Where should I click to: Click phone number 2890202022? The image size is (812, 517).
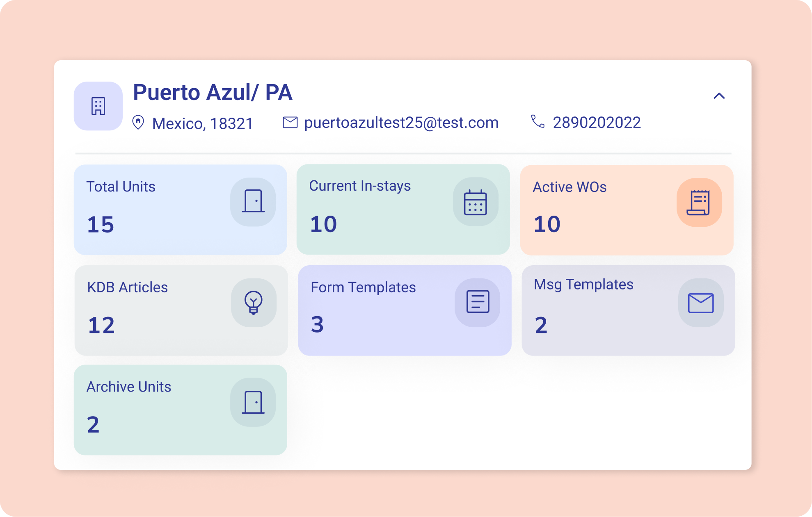click(597, 123)
